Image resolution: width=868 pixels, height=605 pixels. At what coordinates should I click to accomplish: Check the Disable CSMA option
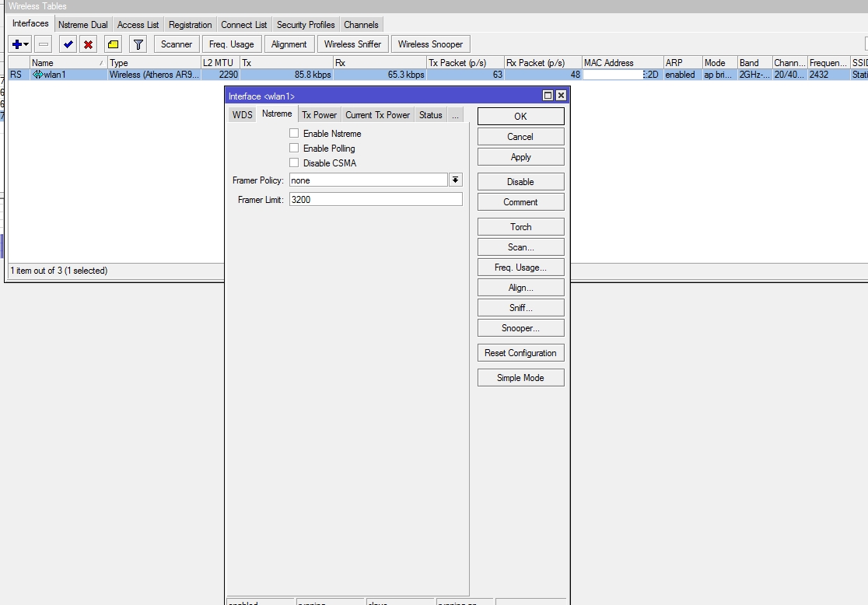tap(294, 163)
